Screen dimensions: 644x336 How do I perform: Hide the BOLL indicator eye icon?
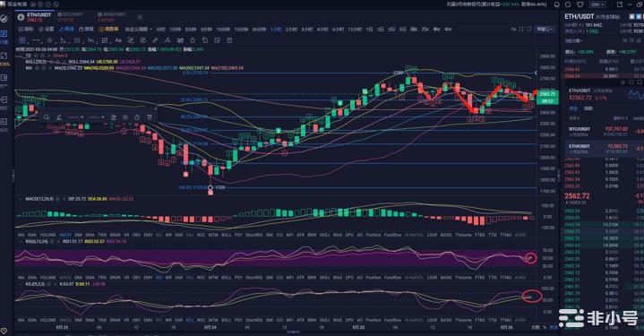(51, 62)
